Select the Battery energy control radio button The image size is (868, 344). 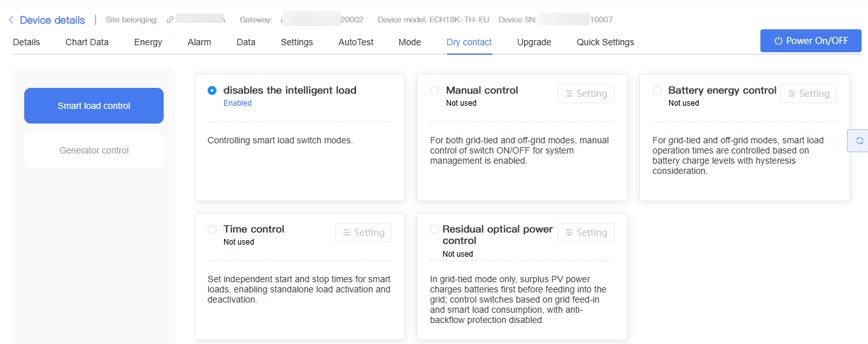[657, 90]
